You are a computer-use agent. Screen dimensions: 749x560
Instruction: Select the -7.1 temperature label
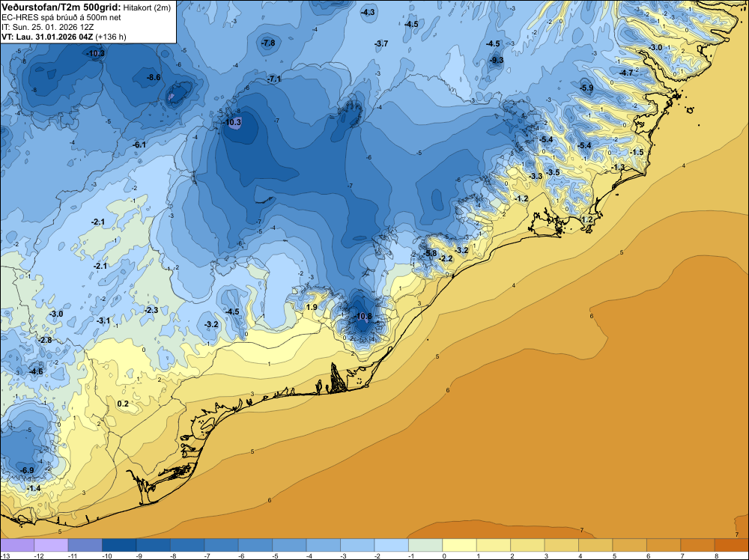pos(274,79)
